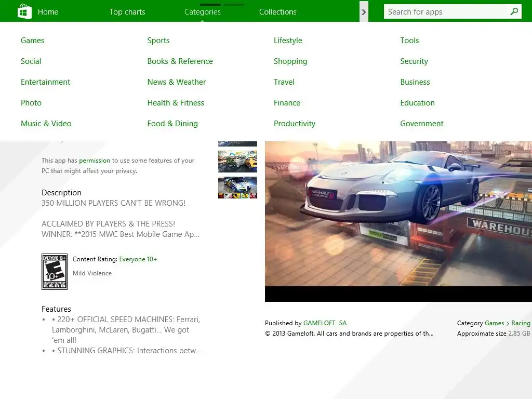This screenshot has height=399, width=532.
Task: Select the partially hidden top screenshot thumbnail
Action: point(237,144)
